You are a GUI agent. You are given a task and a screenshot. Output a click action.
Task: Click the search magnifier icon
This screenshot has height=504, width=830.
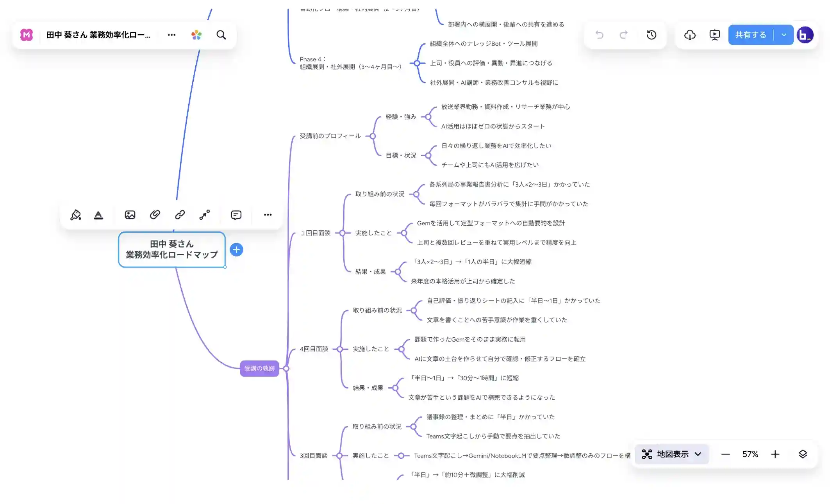click(221, 35)
